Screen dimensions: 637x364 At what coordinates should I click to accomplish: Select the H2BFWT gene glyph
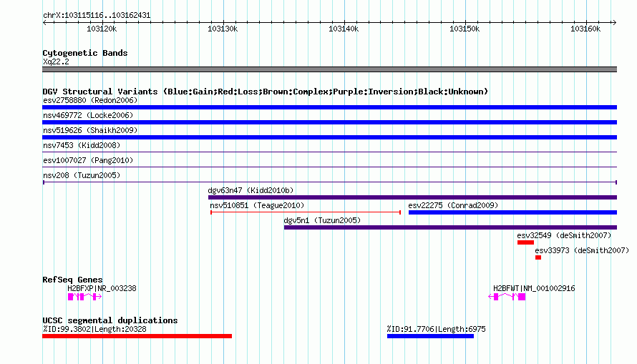(507, 297)
